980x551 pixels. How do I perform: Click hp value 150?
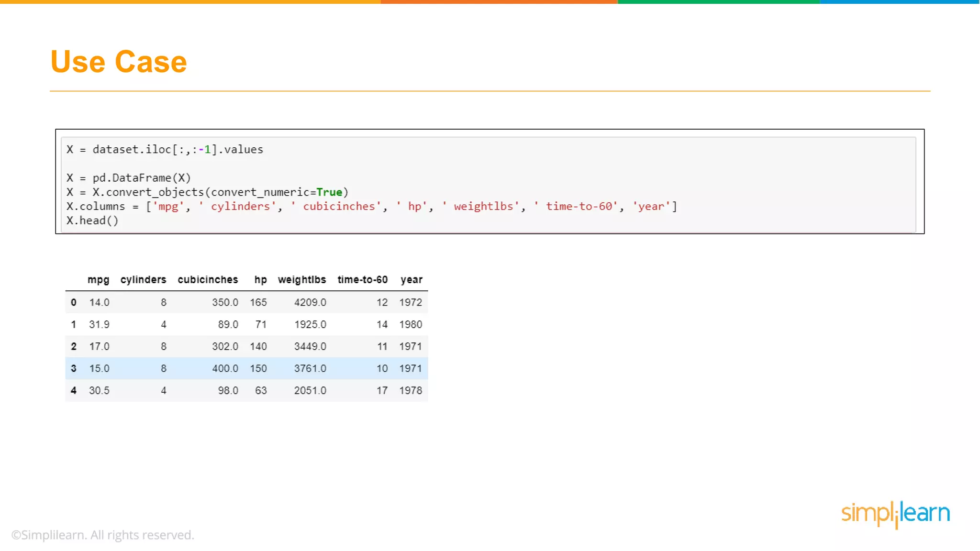point(258,368)
